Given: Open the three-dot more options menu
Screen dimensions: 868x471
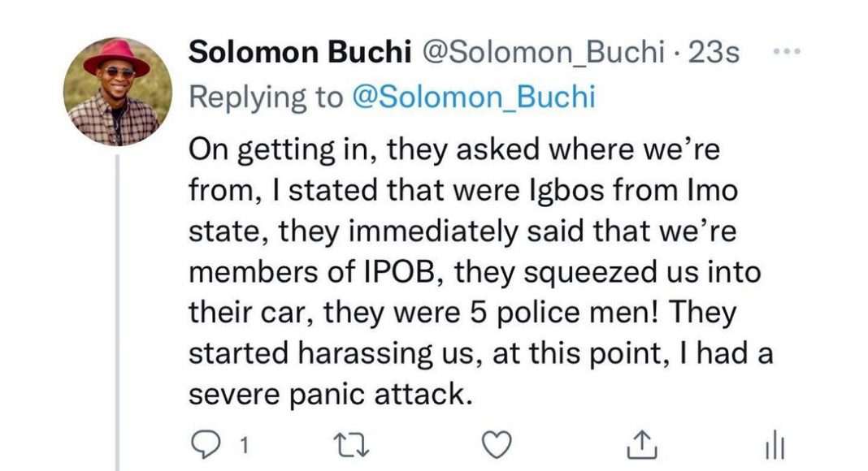Looking at the screenshot, I should (784, 53).
